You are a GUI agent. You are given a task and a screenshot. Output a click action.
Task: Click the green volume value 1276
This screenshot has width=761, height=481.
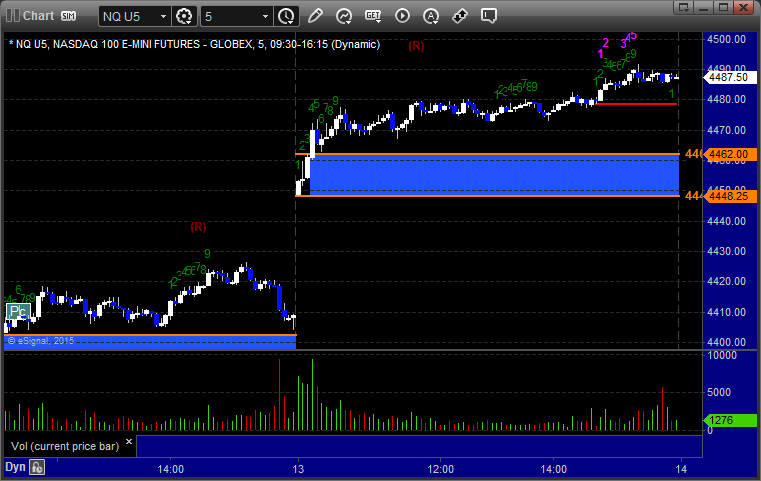tap(729, 420)
